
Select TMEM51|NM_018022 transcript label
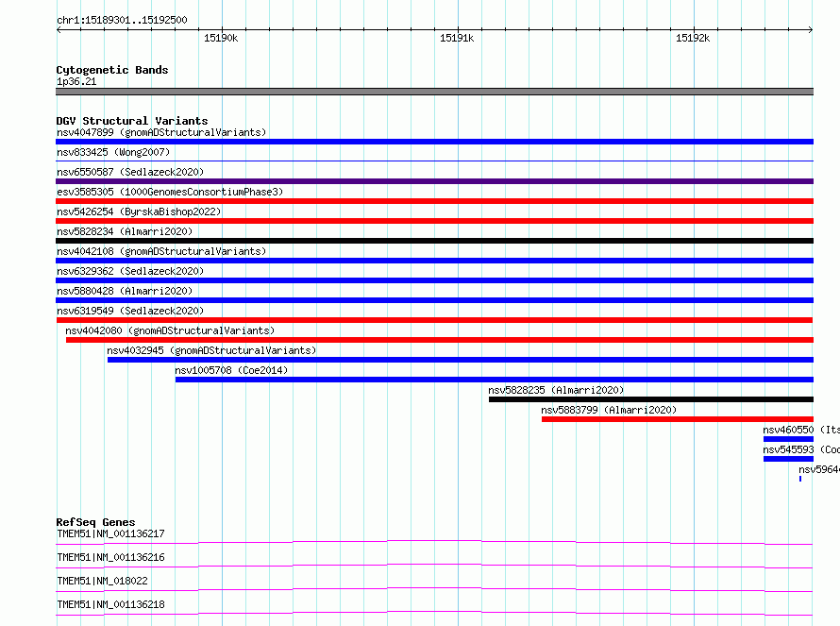pos(102,581)
